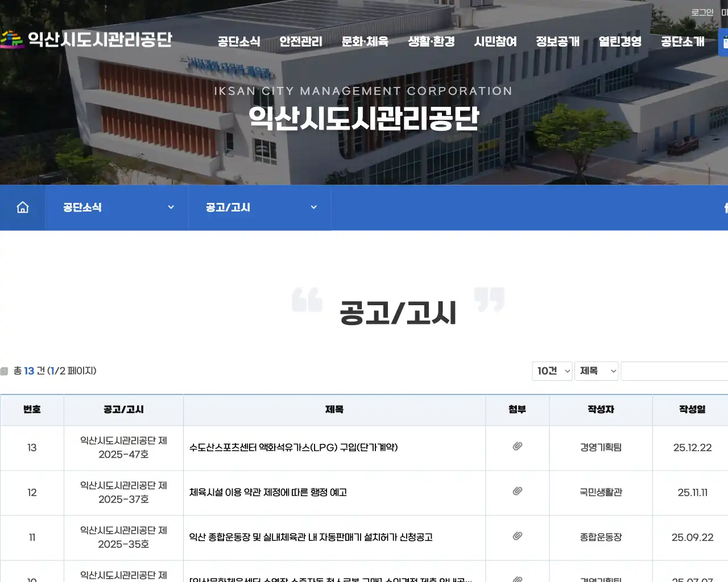Open the 안전관리 navigation menu
The image size is (728, 582).
[300, 41]
